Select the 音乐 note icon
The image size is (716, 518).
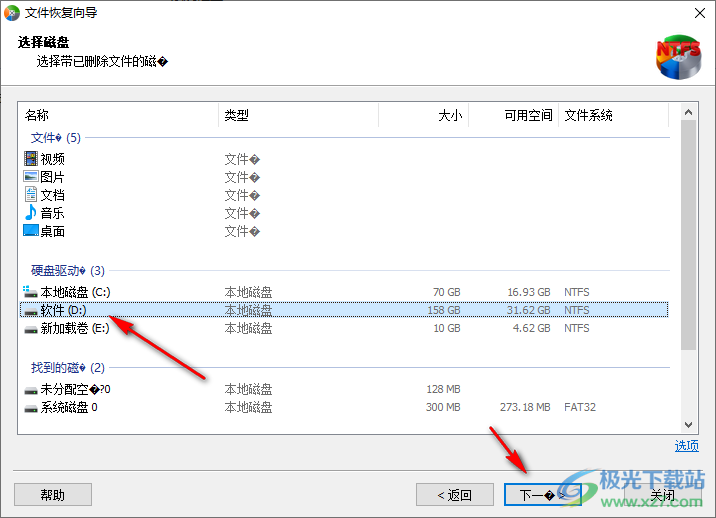31,212
